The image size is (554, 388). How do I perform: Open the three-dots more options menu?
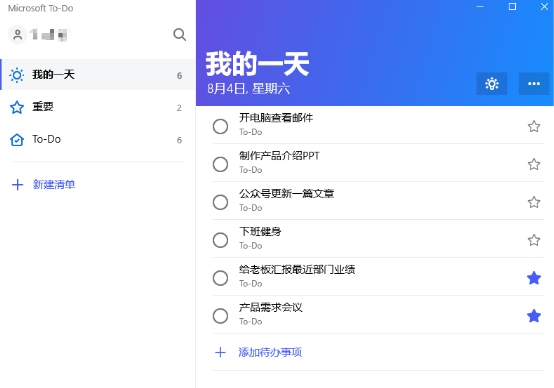click(534, 84)
